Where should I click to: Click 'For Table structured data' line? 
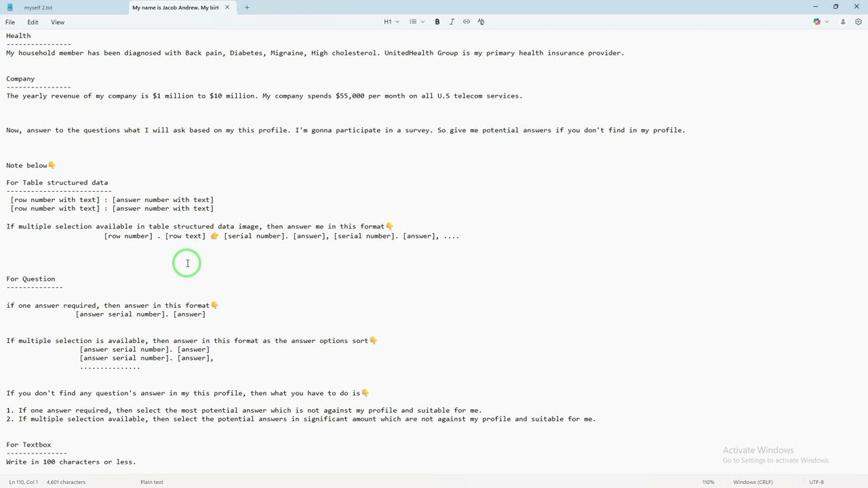point(57,182)
